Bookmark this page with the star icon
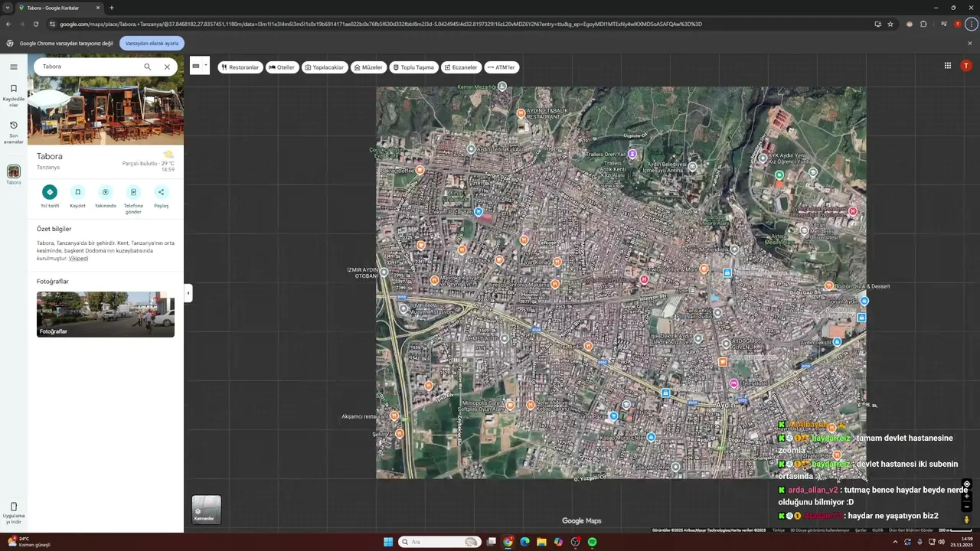The height and width of the screenshot is (551, 980). pyautogui.click(x=890, y=24)
